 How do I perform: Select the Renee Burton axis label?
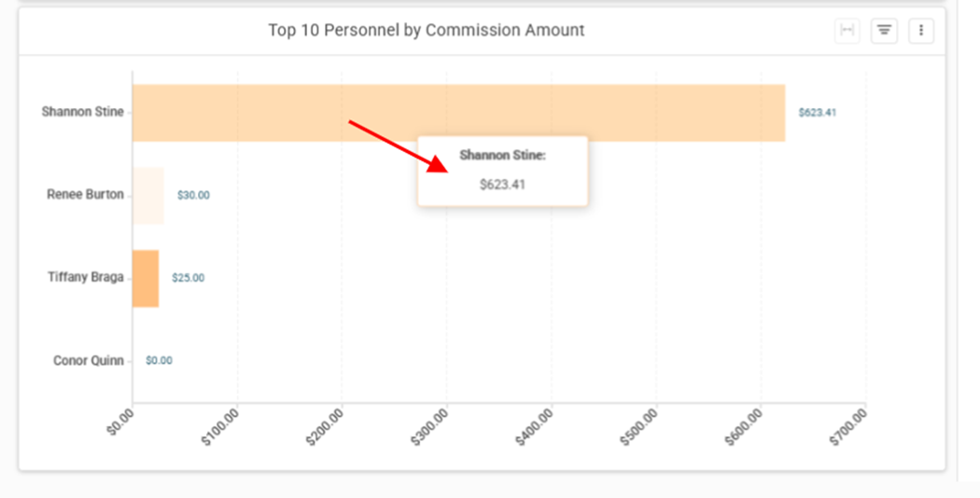(x=85, y=195)
